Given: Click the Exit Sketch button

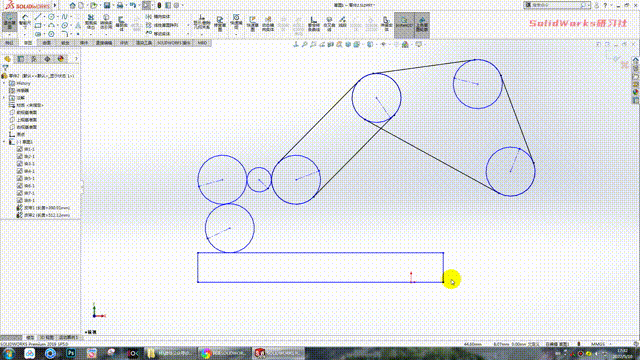Looking at the screenshot, I should (9, 22).
